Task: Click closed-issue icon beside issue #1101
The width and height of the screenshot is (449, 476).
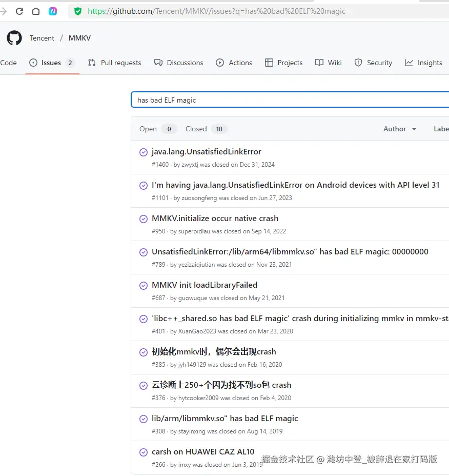Action: [x=143, y=186]
